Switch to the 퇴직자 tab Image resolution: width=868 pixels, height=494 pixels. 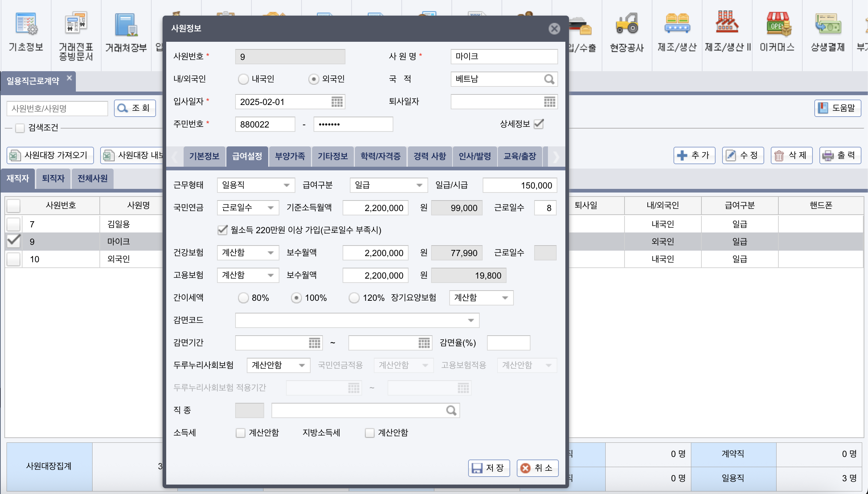pos(53,178)
